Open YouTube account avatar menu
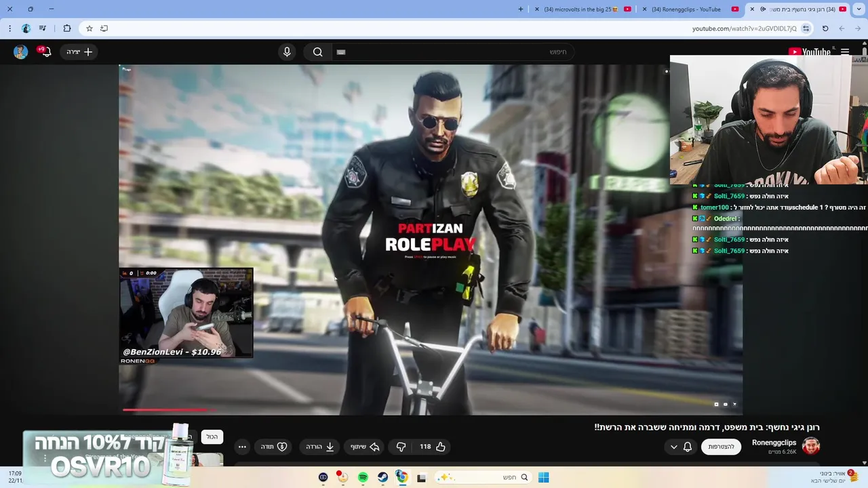 coord(20,52)
